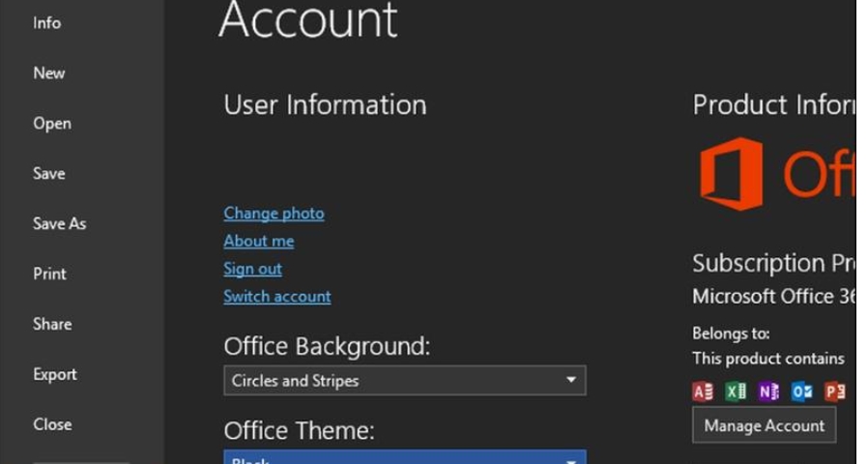Select Close in the backstage menu

tap(52, 424)
